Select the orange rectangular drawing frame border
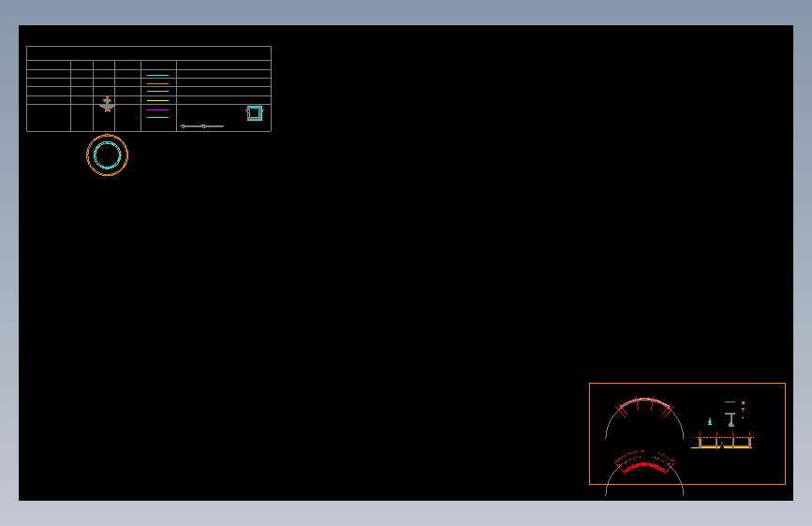The width and height of the screenshot is (812, 526). [x=687, y=434]
